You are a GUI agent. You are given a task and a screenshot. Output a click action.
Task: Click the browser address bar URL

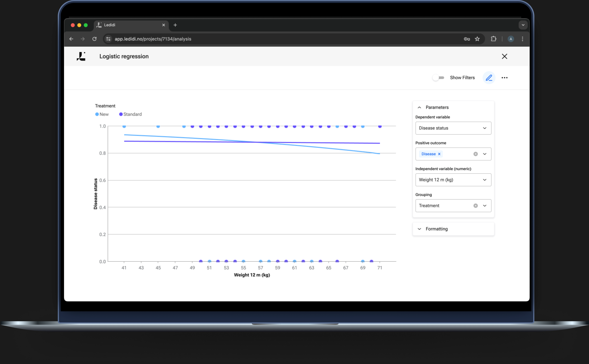(153, 39)
